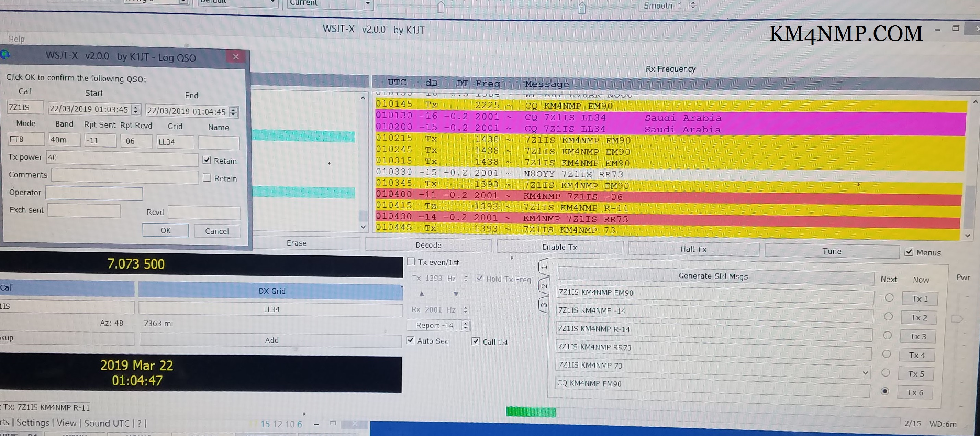The width and height of the screenshot is (980, 436).
Task: Check the Comments Retain checkbox
Action: pos(207,178)
